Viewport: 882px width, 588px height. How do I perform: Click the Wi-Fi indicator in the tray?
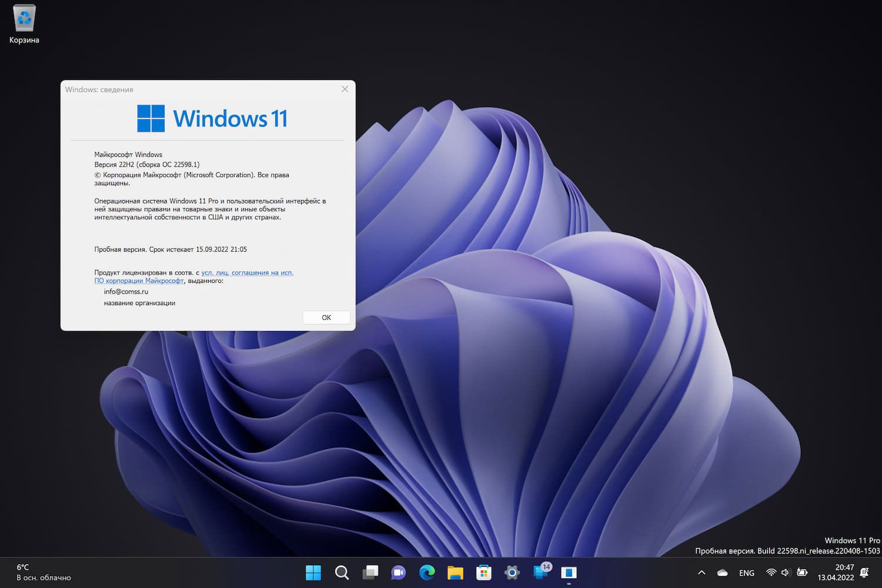pos(771,572)
